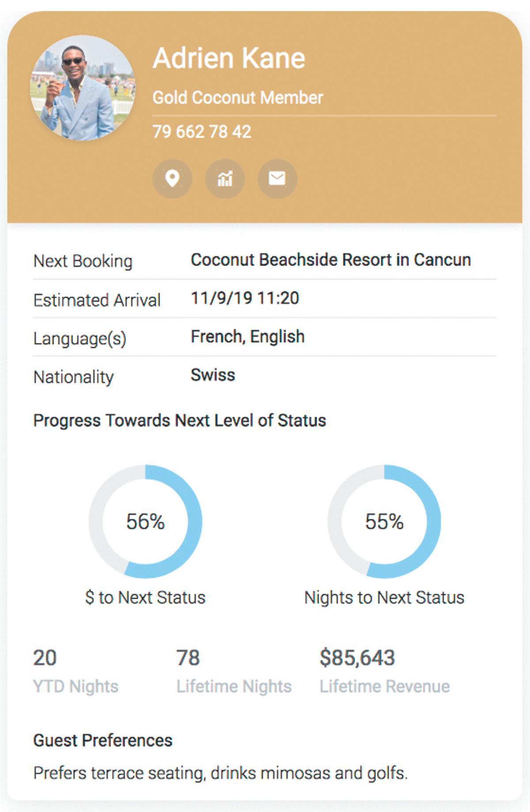Viewport: 530px width, 812px height.
Task: Click the Nights to Next Status label
Action: 384,597
